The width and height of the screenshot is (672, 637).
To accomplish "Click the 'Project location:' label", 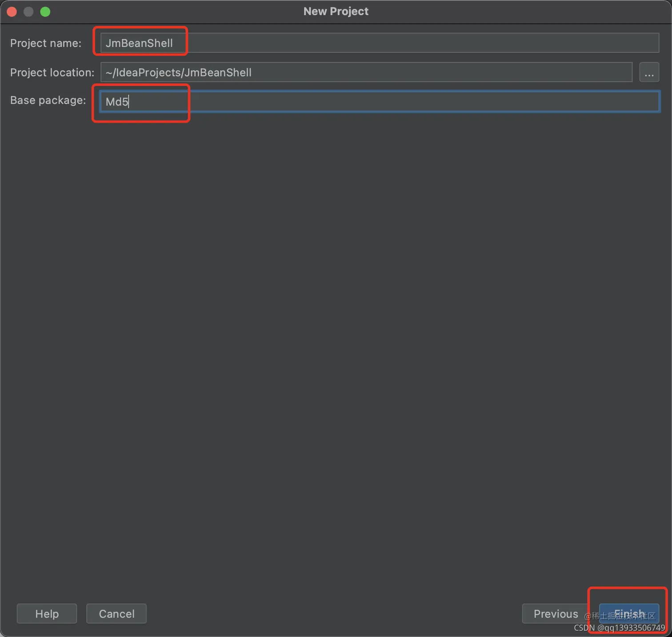I will coord(52,72).
